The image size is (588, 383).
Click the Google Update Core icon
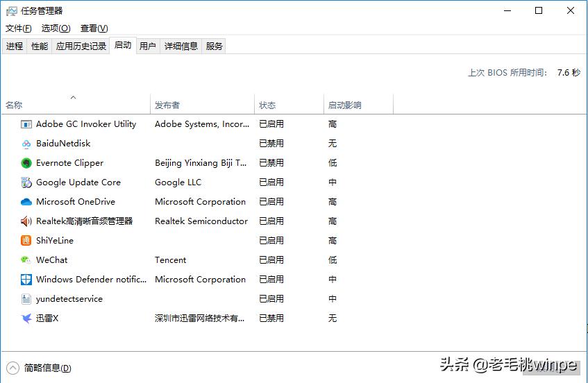[x=26, y=182]
